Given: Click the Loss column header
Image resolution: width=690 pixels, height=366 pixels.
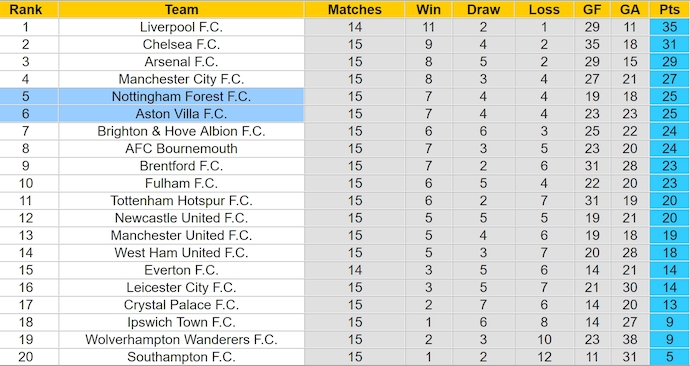Looking at the screenshot, I should tap(544, 9).
